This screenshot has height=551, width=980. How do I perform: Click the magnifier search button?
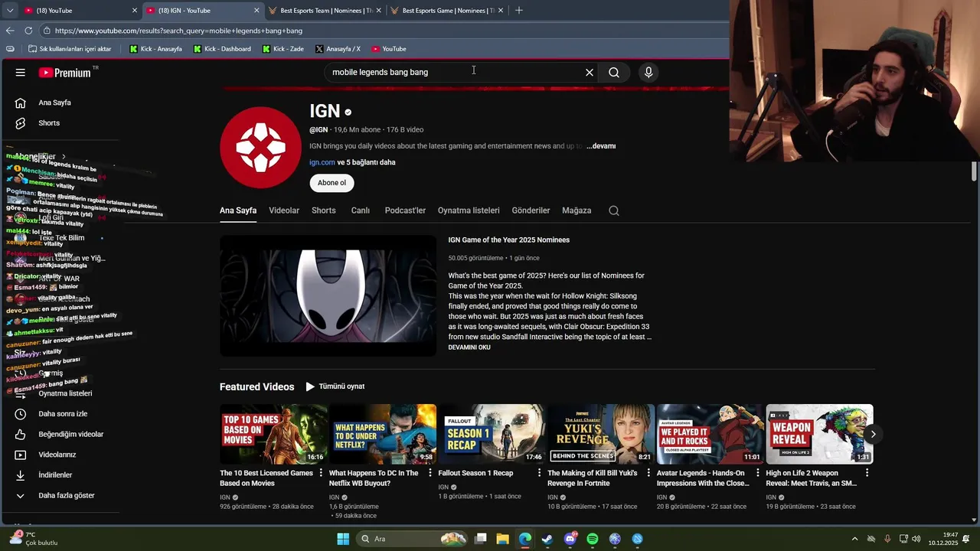(x=614, y=73)
